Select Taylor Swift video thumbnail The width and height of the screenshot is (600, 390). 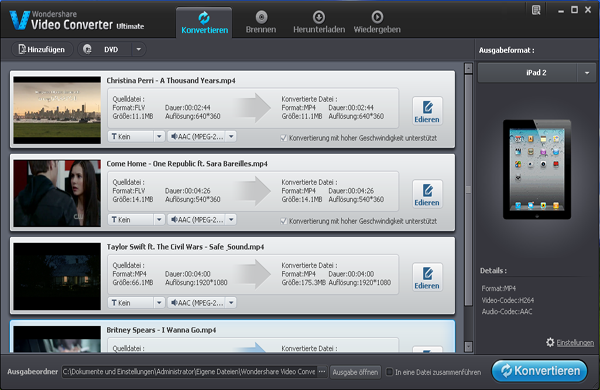coord(57,276)
